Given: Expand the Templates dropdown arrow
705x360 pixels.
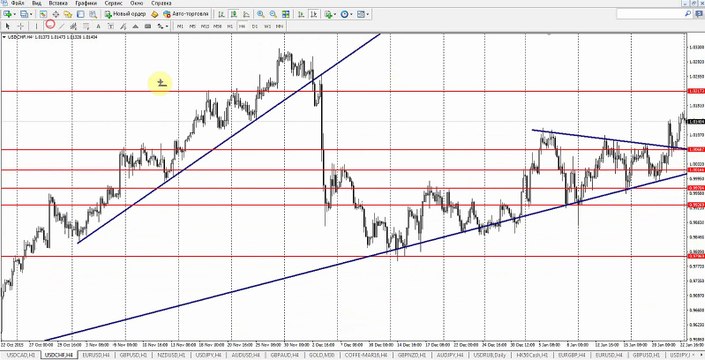Looking at the screenshot, I should 368,14.
